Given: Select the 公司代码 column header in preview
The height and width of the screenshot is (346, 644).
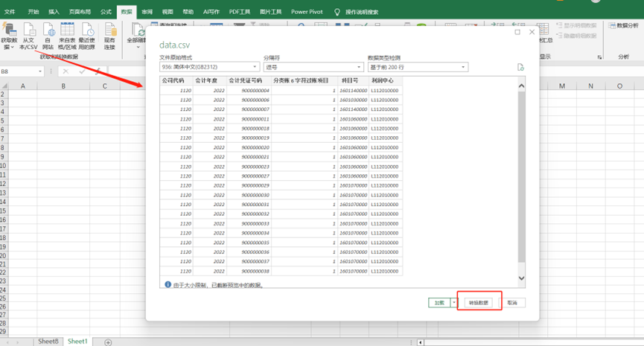Looking at the screenshot, I should 176,80.
